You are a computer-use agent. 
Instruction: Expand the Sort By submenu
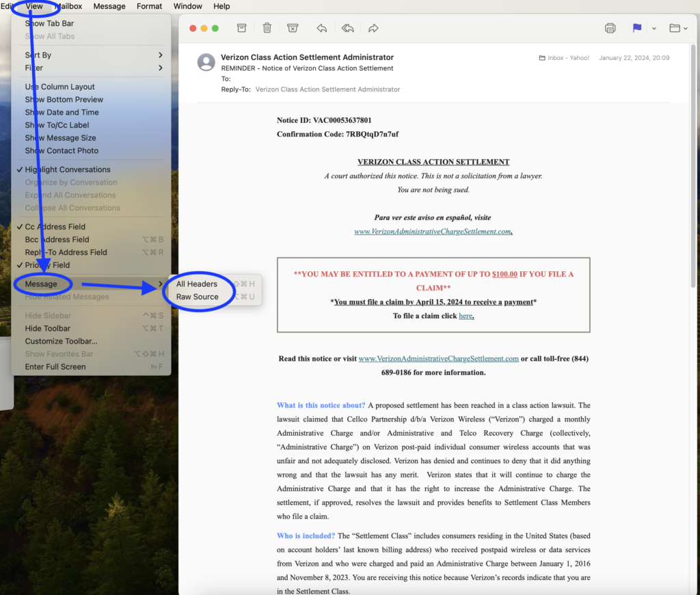coord(91,55)
